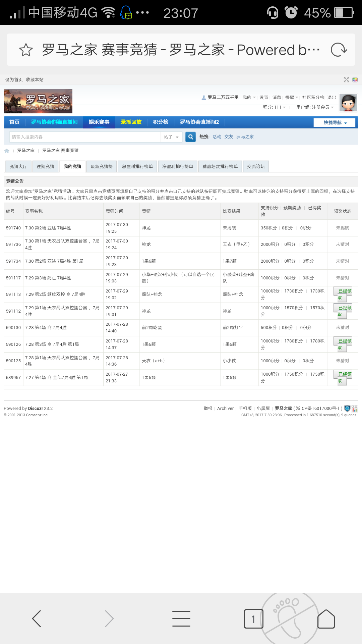
Task: Click breadcrumb 罗马之家 赛事竞猜
Action: point(60,151)
